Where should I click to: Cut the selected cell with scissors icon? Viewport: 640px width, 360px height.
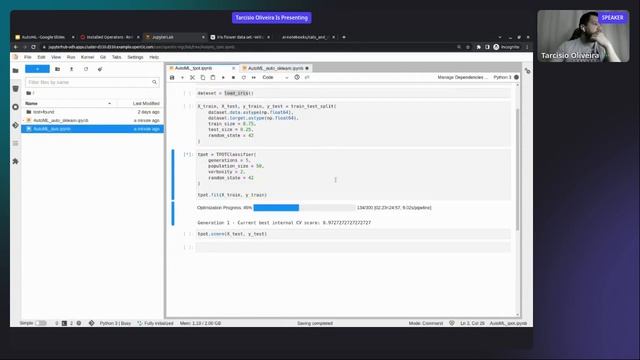coord(193,77)
